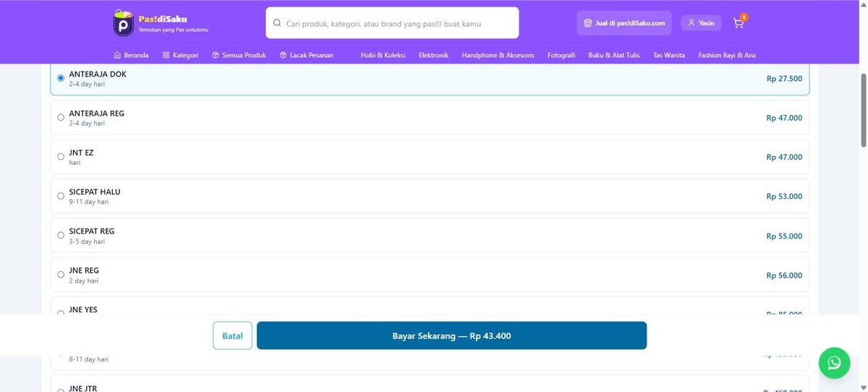Click the Beranda home icon
This screenshot has height=392, width=868.
tap(117, 55)
